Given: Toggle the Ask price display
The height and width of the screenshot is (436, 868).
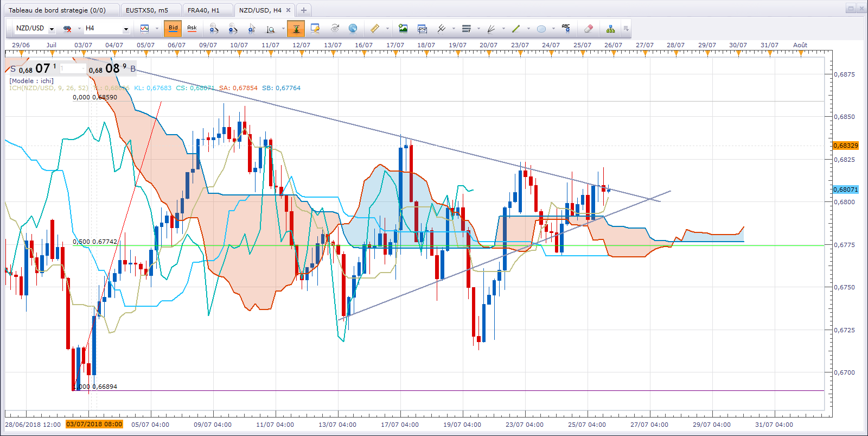Looking at the screenshot, I should [x=192, y=28].
